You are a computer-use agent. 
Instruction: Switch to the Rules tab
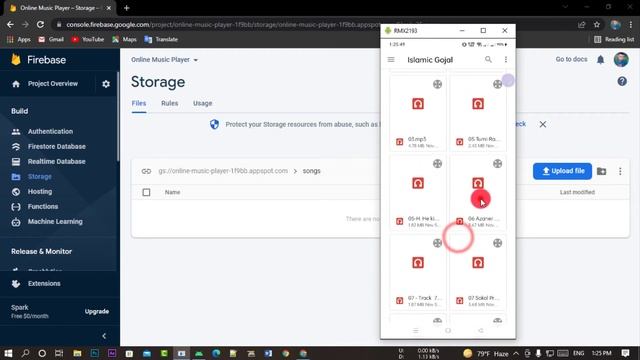point(169,103)
